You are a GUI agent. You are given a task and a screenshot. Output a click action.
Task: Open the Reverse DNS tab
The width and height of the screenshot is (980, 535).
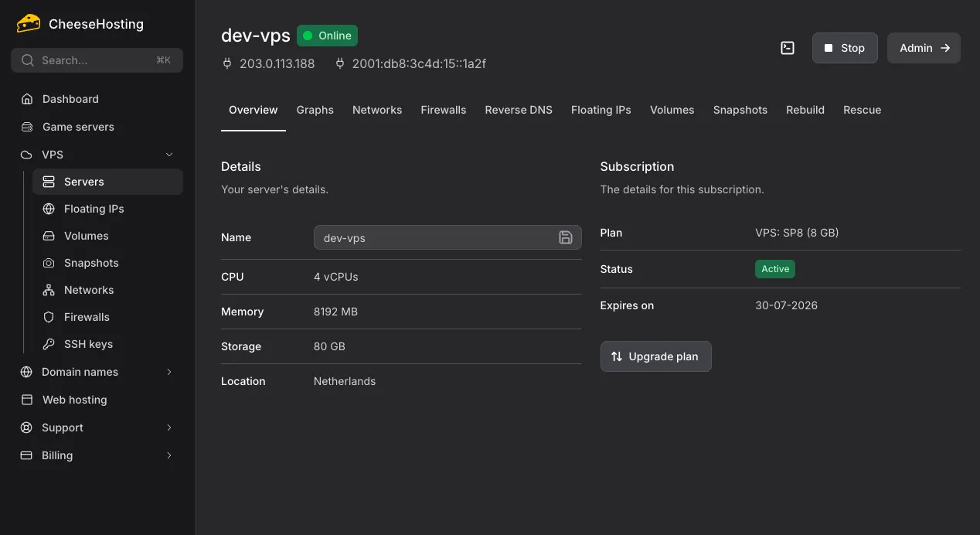[519, 110]
